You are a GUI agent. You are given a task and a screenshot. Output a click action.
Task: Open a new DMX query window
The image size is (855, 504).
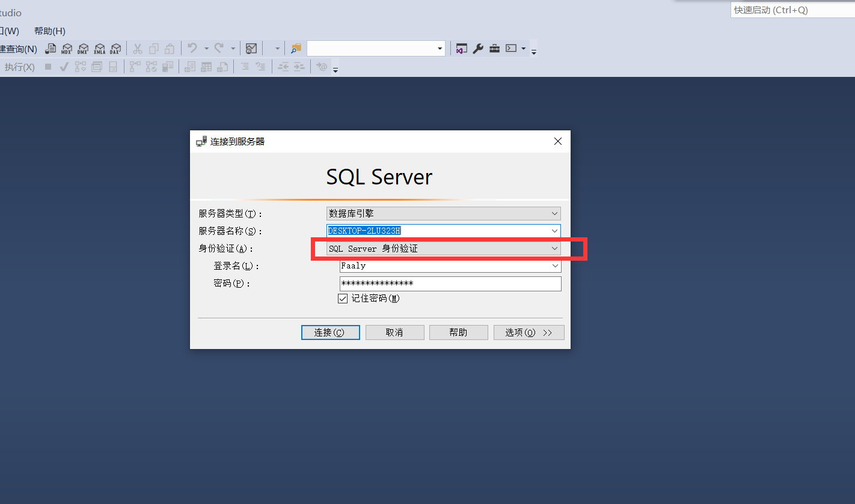coord(83,48)
